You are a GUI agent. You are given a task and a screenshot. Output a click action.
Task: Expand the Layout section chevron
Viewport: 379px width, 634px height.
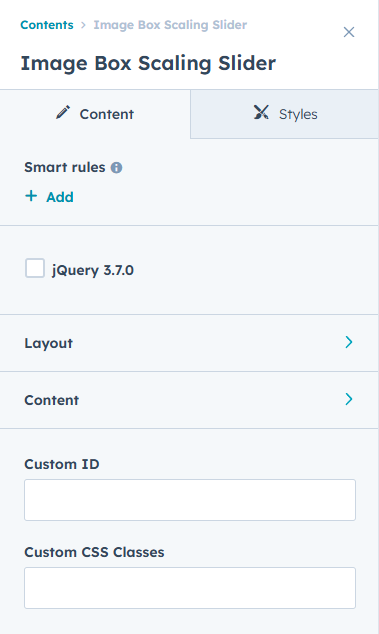coord(349,342)
